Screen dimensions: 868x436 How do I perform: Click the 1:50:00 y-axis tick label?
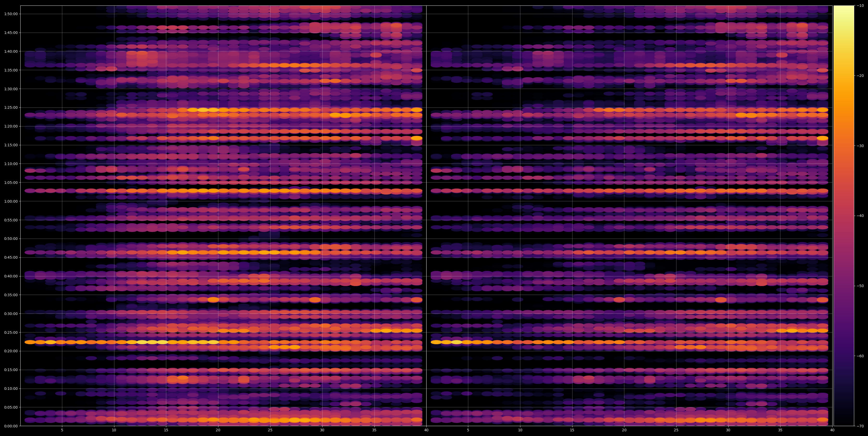[x=11, y=14]
